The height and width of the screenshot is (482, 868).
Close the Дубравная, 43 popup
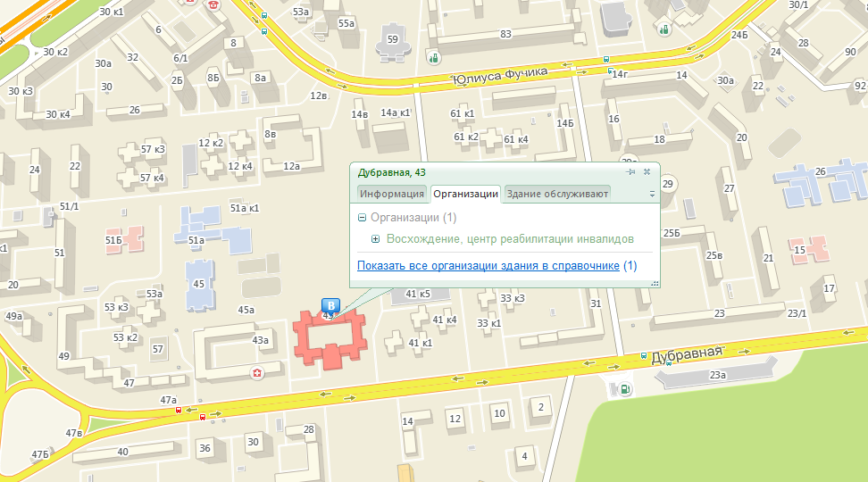(x=647, y=172)
